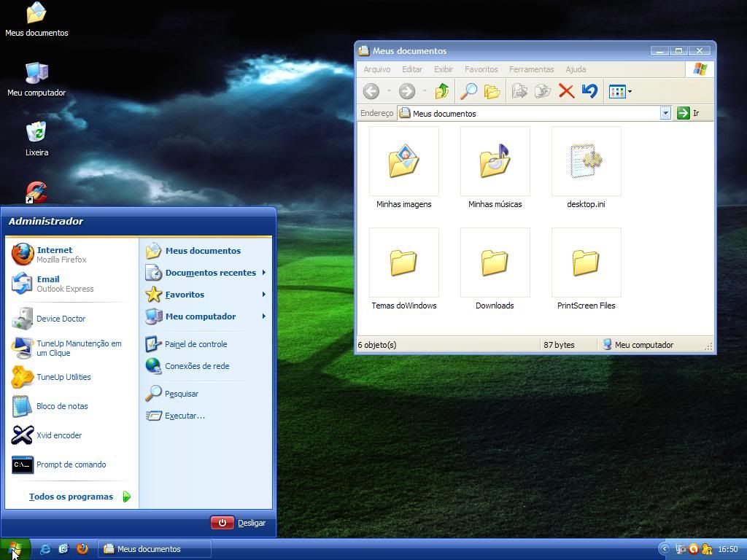Open Prompt de comando in Start menu
The height and width of the screenshot is (560, 747).
click(x=71, y=464)
